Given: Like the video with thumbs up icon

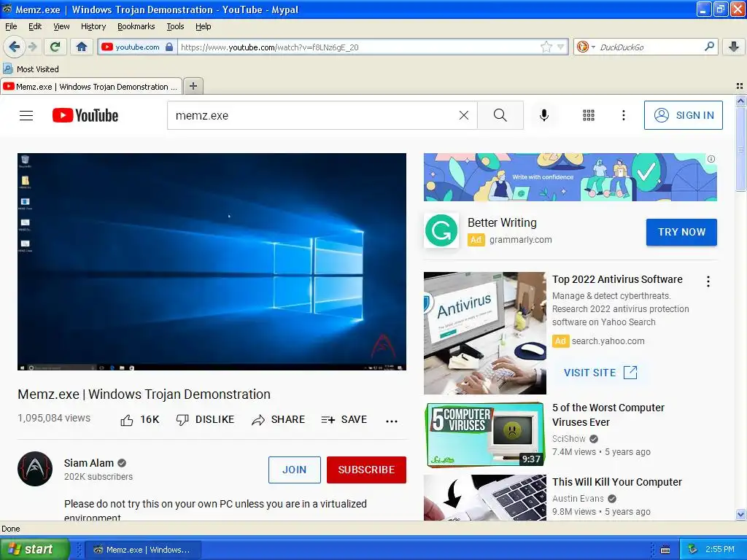Looking at the screenshot, I should 127,420.
